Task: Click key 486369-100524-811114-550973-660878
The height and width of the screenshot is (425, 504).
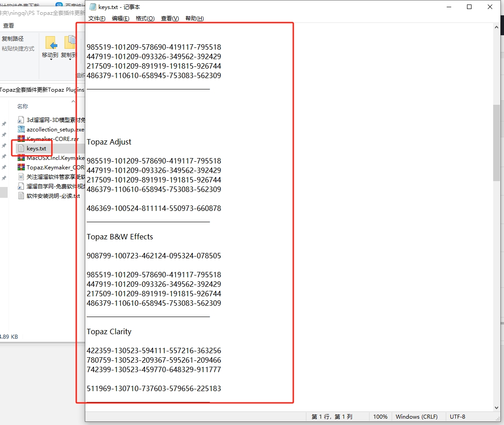Action: tap(154, 209)
